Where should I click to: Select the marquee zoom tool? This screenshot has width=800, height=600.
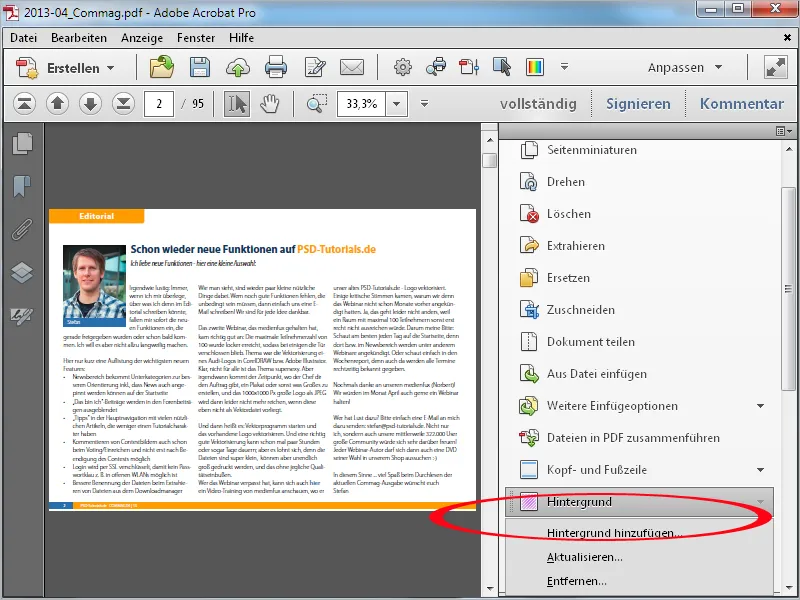click(317, 104)
